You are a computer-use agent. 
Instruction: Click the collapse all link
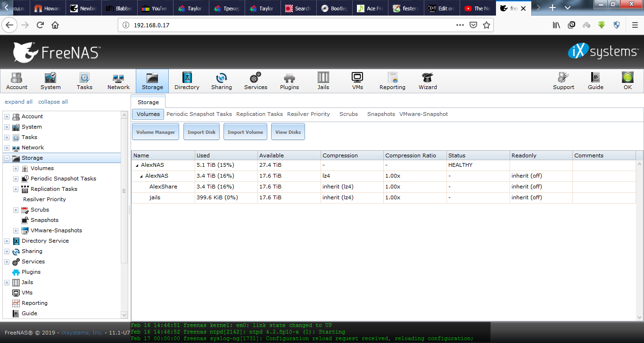click(53, 102)
